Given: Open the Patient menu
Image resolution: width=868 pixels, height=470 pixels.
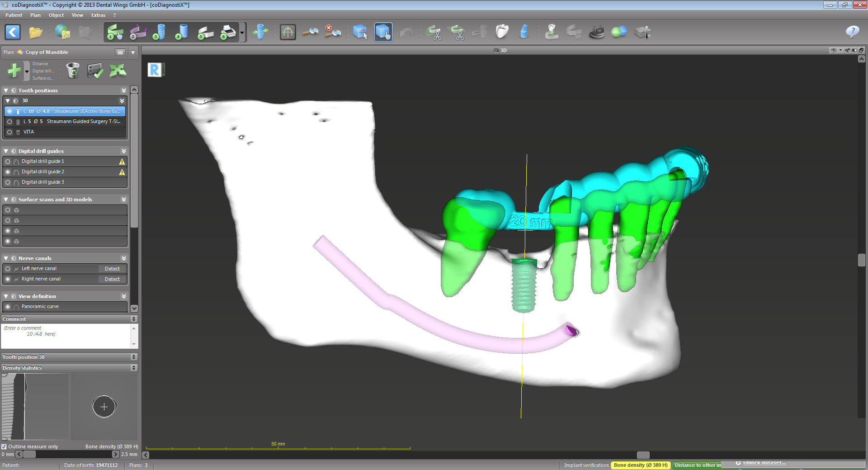Looking at the screenshot, I should 14,15.
